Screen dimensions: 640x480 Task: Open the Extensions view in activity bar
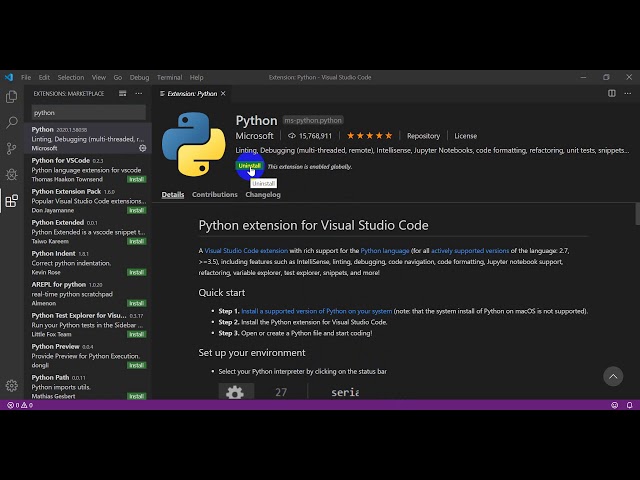[x=11, y=200]
